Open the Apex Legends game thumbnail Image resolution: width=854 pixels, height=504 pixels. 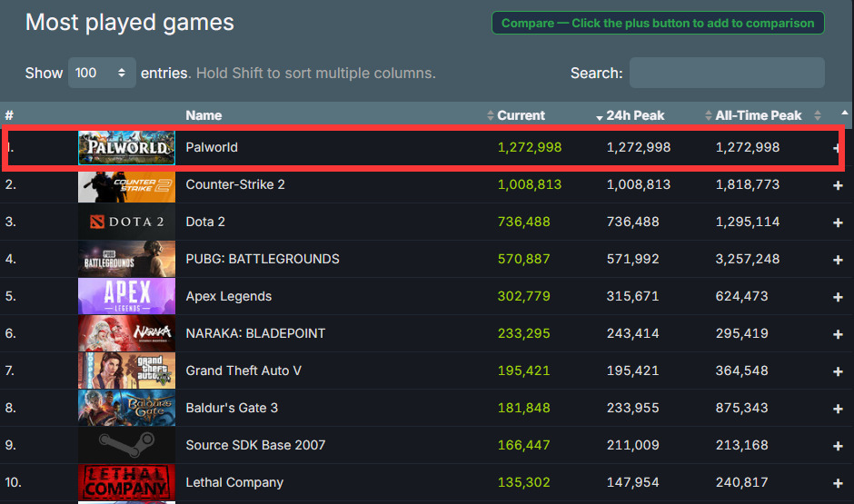click(126, 296)
